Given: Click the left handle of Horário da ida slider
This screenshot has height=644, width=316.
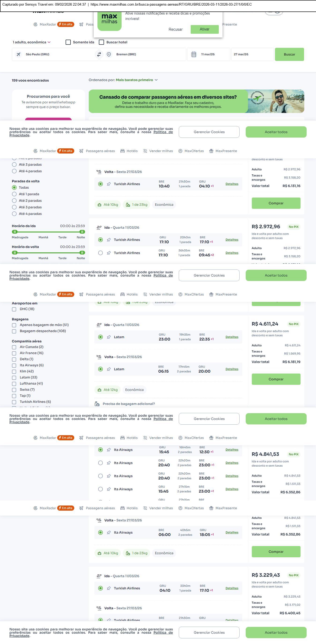Looking at the screenshot, I should 15,232.
